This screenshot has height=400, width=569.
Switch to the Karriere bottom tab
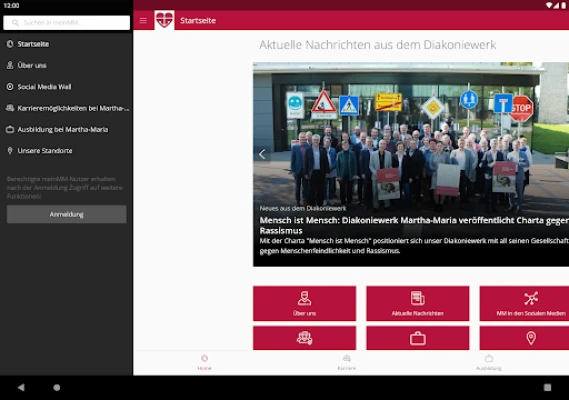(347, 362)
